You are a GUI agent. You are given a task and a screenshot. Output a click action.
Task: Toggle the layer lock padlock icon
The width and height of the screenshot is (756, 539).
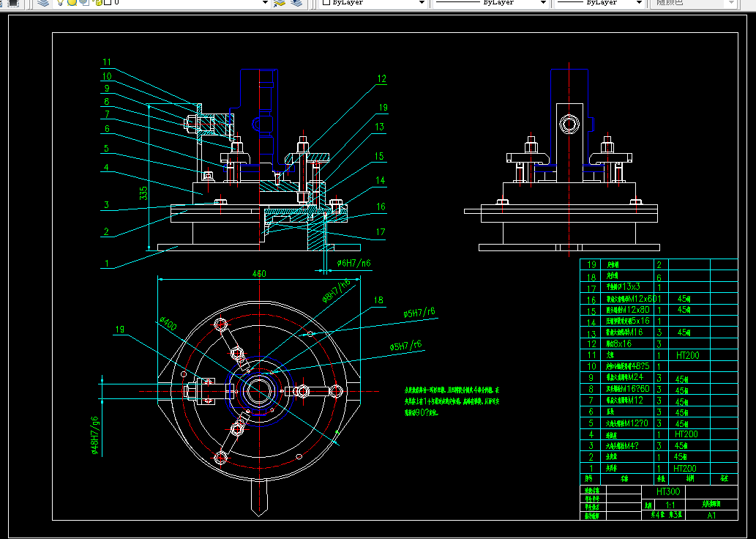(x=98, y=2)
